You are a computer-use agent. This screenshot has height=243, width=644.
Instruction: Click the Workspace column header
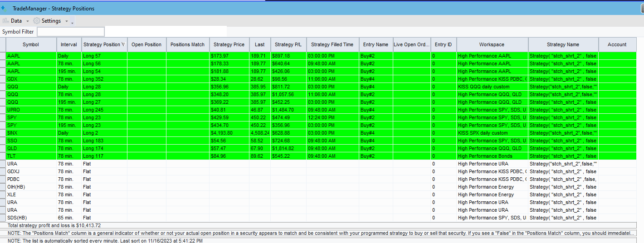point(492,44)
